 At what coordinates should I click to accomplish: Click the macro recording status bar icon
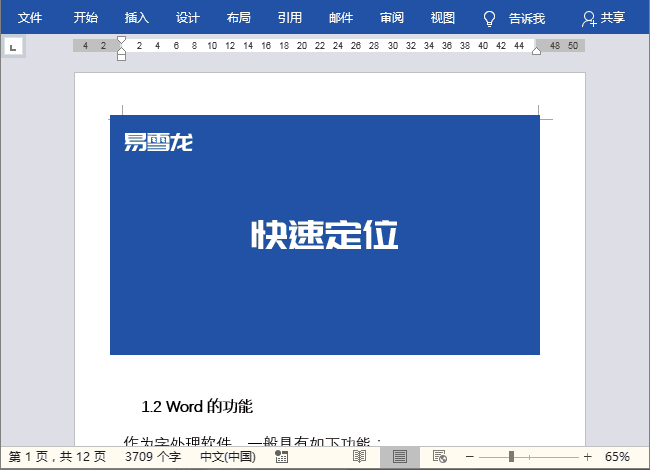(x=281, y=457)
